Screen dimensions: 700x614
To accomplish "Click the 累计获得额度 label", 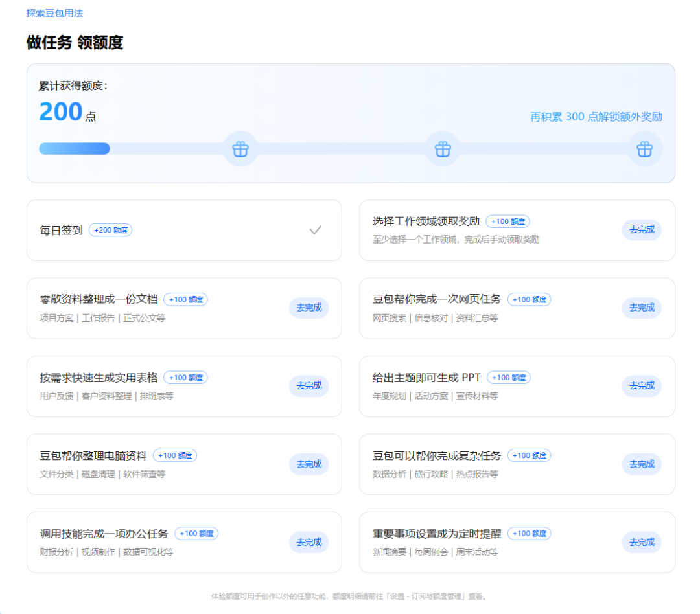I will pyautogui.click(x=73, y=85).
